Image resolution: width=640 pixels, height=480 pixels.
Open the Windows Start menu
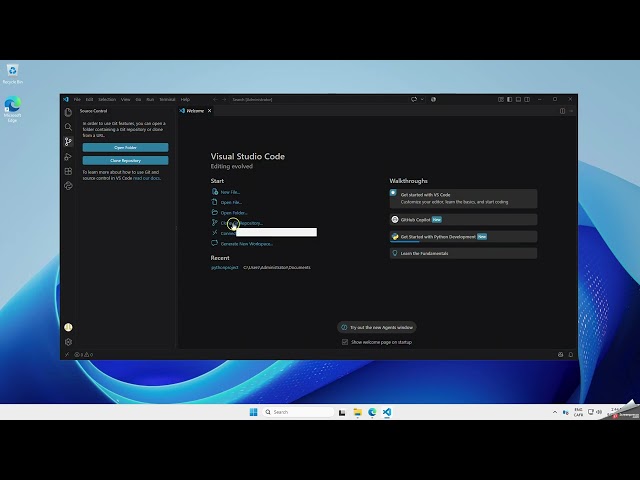[253, 412]
